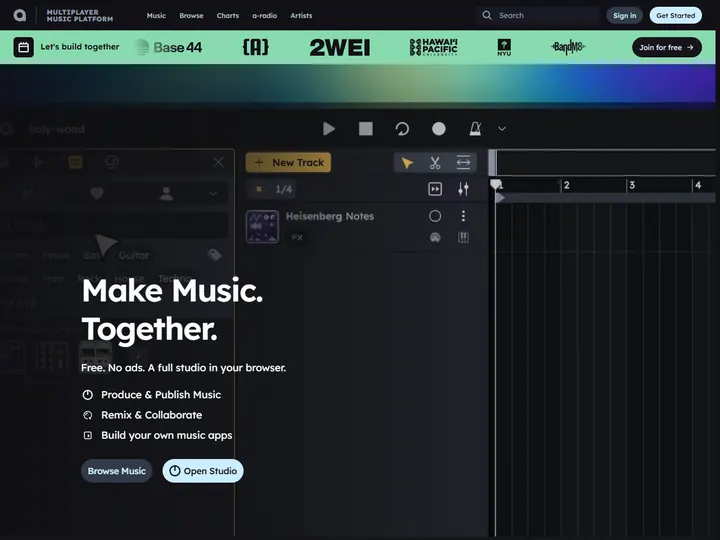The width and height of the screenshot is (720, 540).
Task: Click the magnifier search icon
Action: coord(487,15)
